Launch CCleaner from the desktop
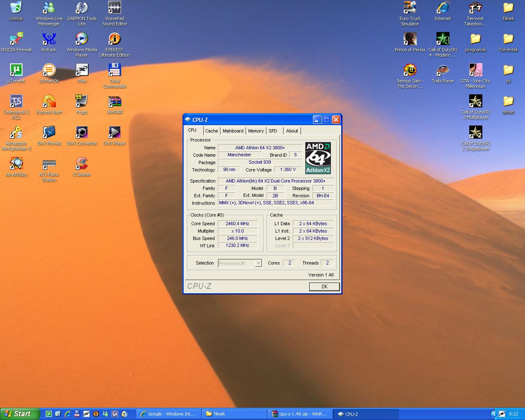Screen dimensions: 525x420 click(x=82, y=167)
